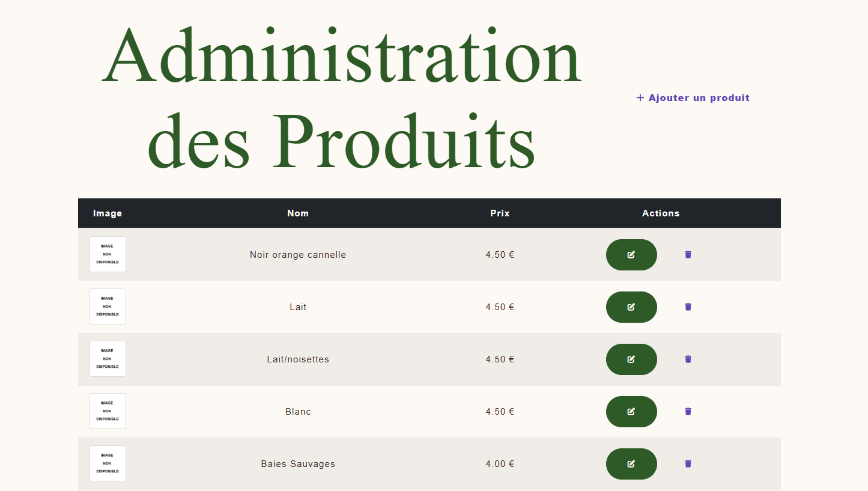This screenshot has height=491, width=868.
Task: Click the trash icon for Blanc
Action: click(x=688, y=412)
